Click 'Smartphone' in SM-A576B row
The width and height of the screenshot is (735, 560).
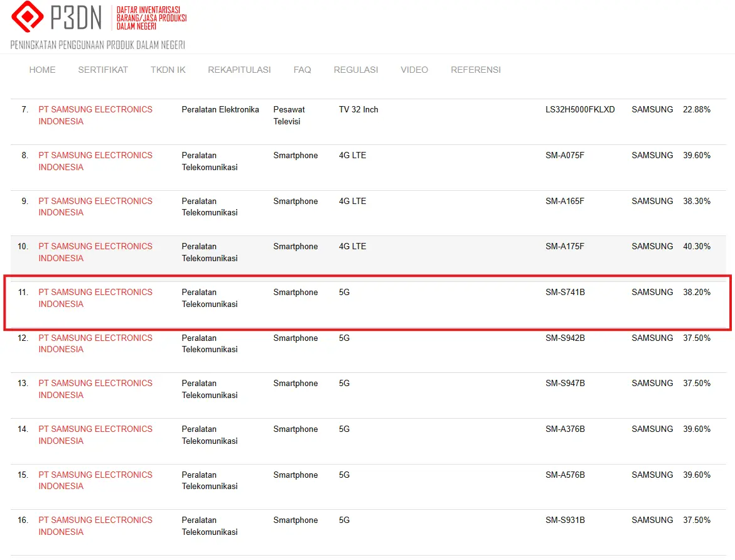pos(295,475)
